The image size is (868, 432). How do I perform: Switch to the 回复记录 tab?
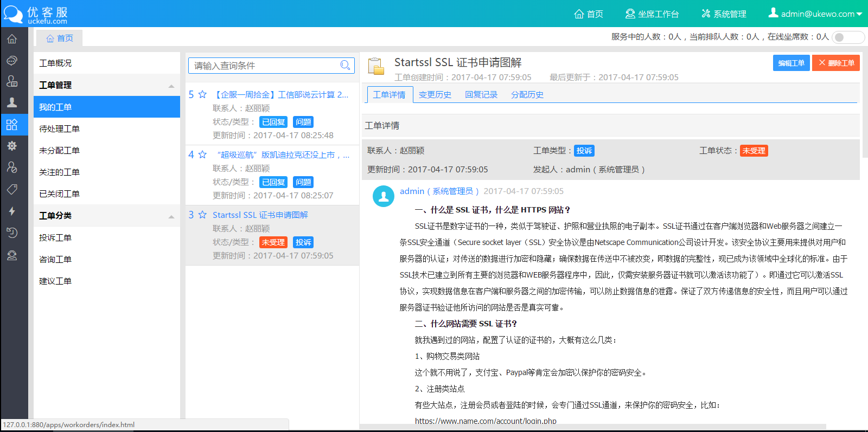tap(481, 95)
